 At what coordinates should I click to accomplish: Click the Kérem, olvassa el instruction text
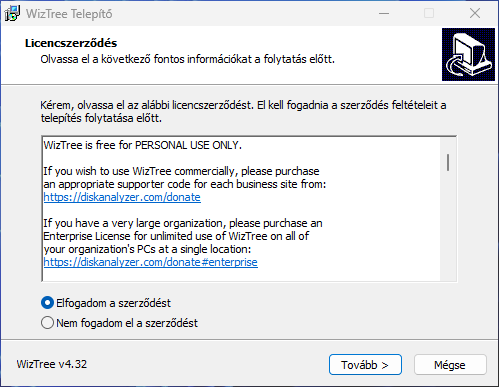tap(243, 111)
